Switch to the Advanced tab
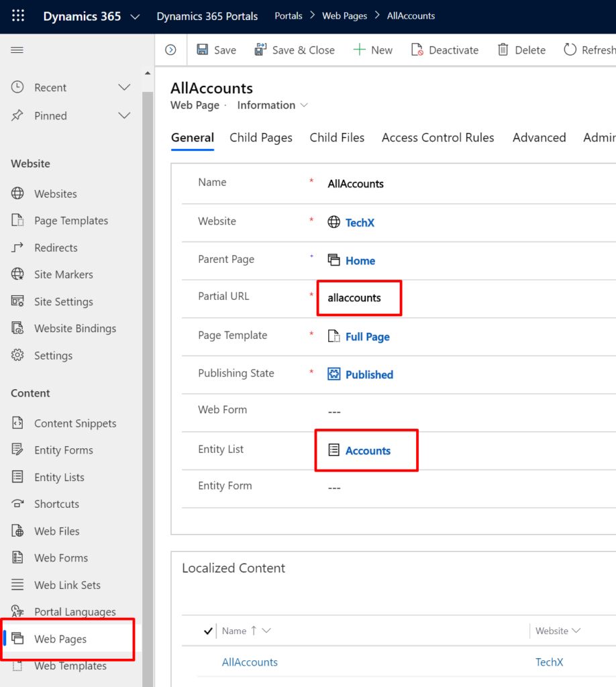Image resolution: width=616 pixels, height=687 pixels. (540, 138)
